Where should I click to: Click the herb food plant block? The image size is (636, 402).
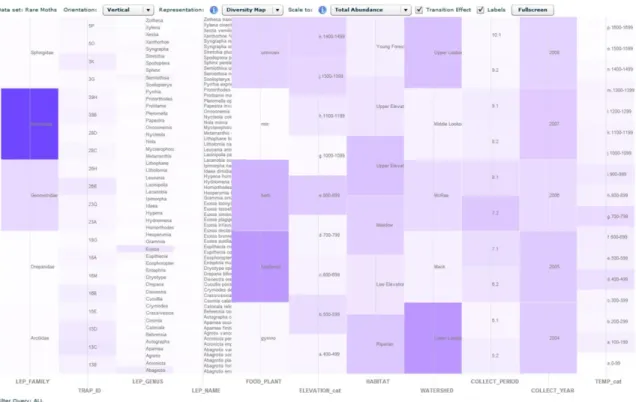tap(260, 195)
